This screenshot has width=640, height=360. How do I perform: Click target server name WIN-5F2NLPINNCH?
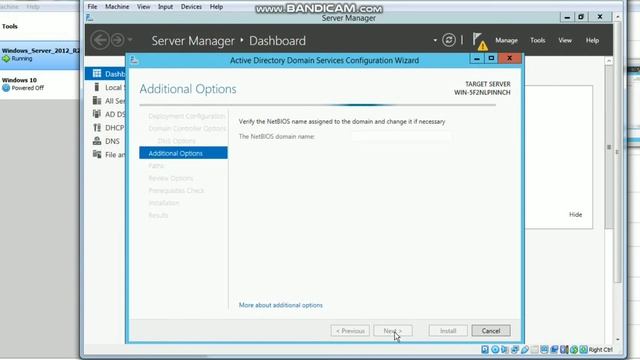pyautogui.click(x=482, y=93)
